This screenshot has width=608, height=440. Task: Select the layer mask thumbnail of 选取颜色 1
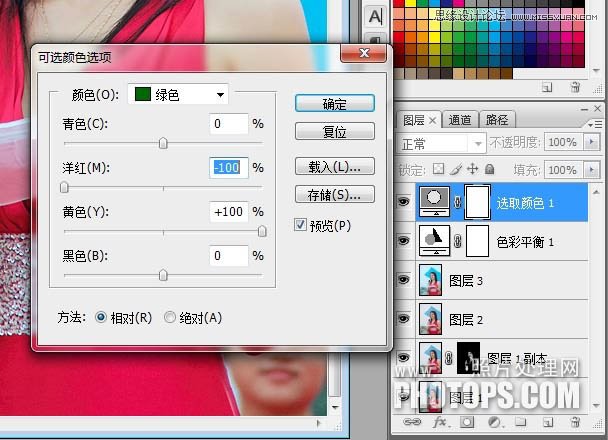click(x=477, y=202)
